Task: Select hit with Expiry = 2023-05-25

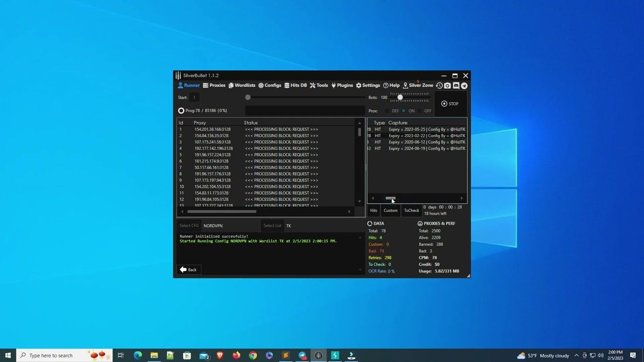Action: click(417, 129)
